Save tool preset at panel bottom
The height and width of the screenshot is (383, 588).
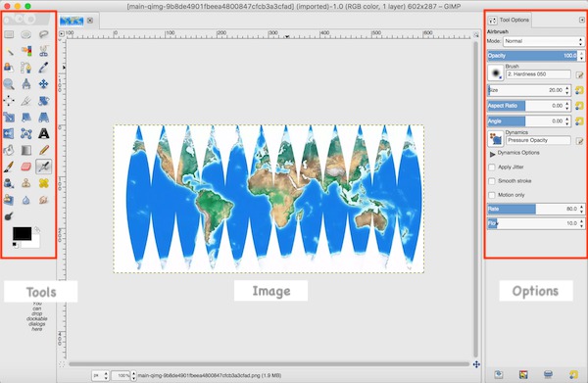point(499,374)
